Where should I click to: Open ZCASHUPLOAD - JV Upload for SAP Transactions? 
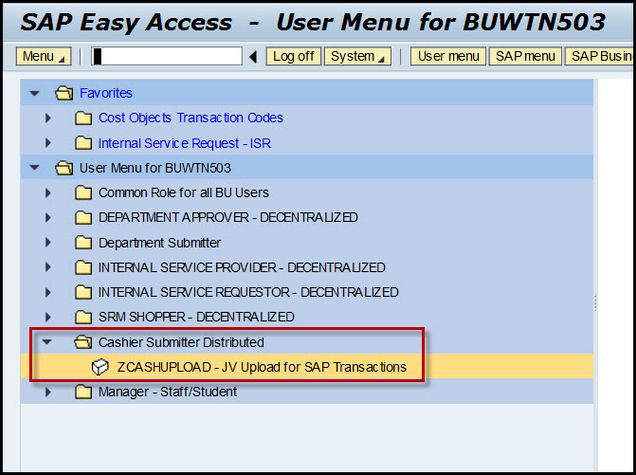(x=262, y=367)
